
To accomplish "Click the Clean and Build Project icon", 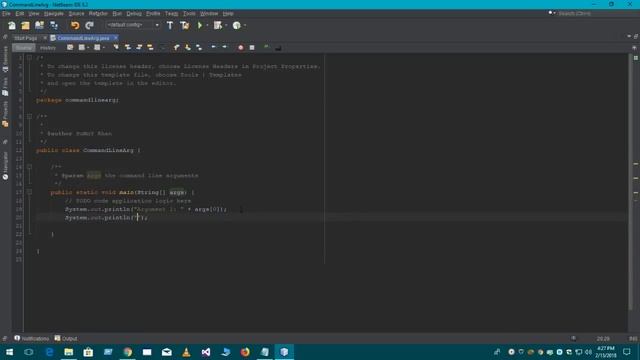I will (184, 25).
